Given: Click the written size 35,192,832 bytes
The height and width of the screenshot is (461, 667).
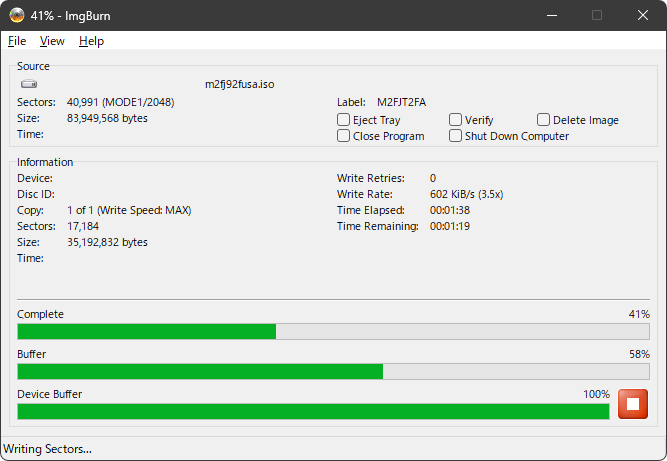Looking at the screenshot, I should tap(107, 242).
